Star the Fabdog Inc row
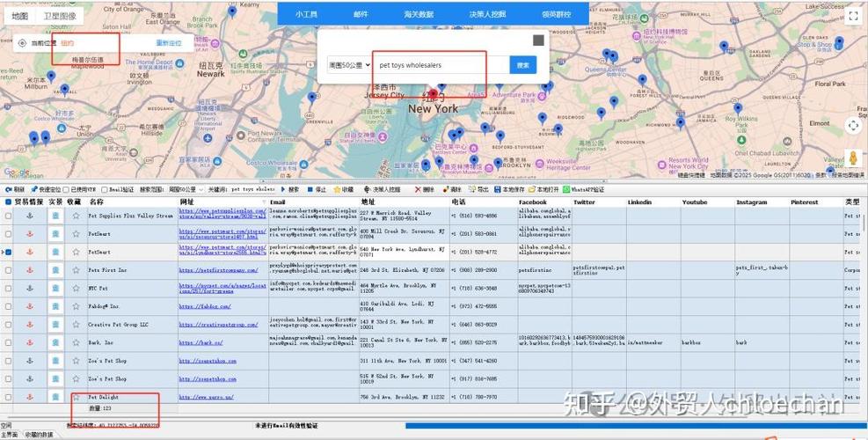868x440 pixels. coord(76,306)
